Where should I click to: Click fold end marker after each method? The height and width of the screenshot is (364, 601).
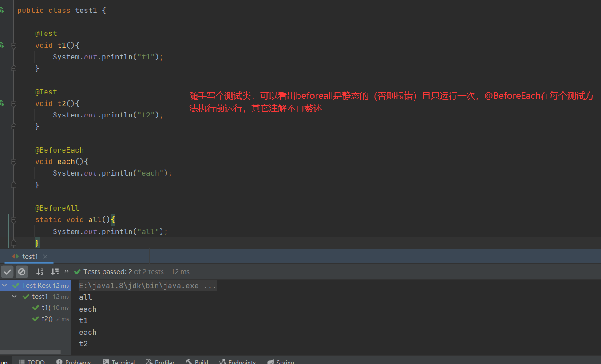[x=13, y=184]
